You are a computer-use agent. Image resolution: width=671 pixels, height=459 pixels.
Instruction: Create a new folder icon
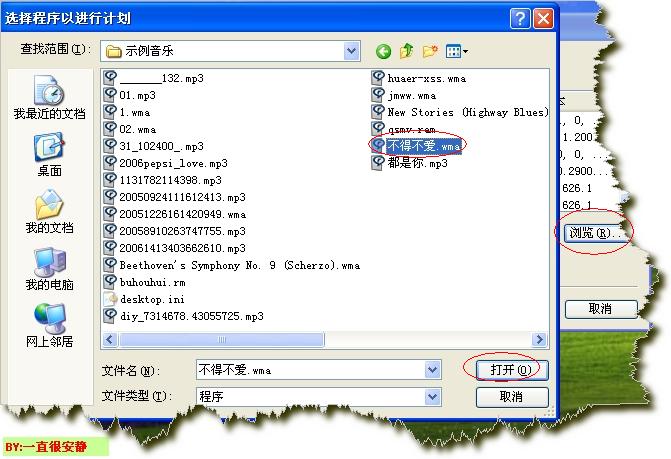431,50
